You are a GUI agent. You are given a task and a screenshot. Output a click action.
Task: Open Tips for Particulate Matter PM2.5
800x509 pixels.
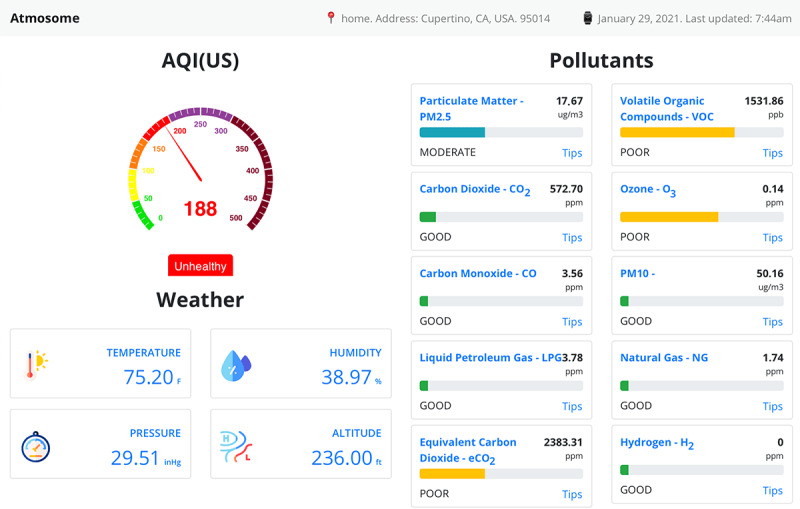pyautogui.click(x=572, y=153)
